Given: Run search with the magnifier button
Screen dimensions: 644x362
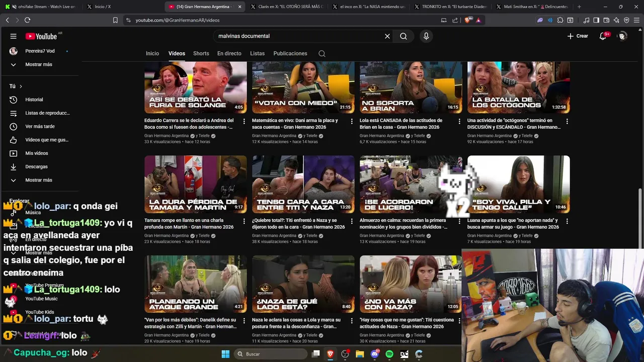Looking at the screenshot, I should (x=404, y=36).
